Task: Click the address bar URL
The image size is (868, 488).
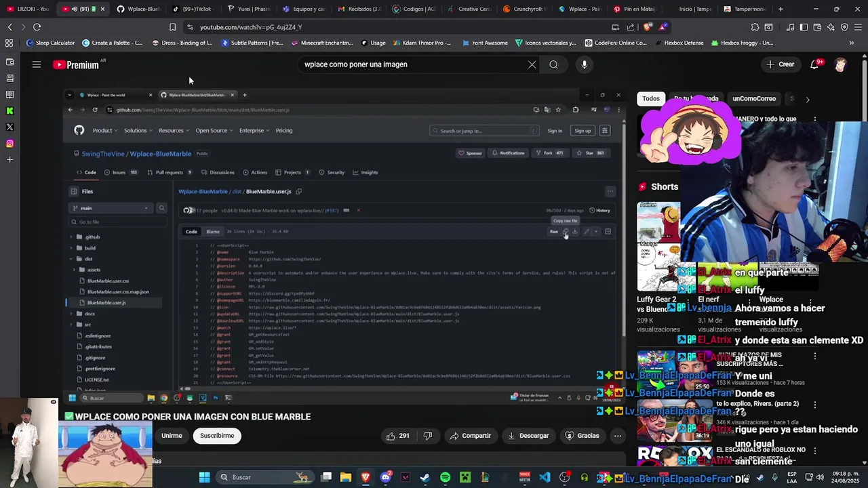Action: pyautogui.click(x=251, y=27)
